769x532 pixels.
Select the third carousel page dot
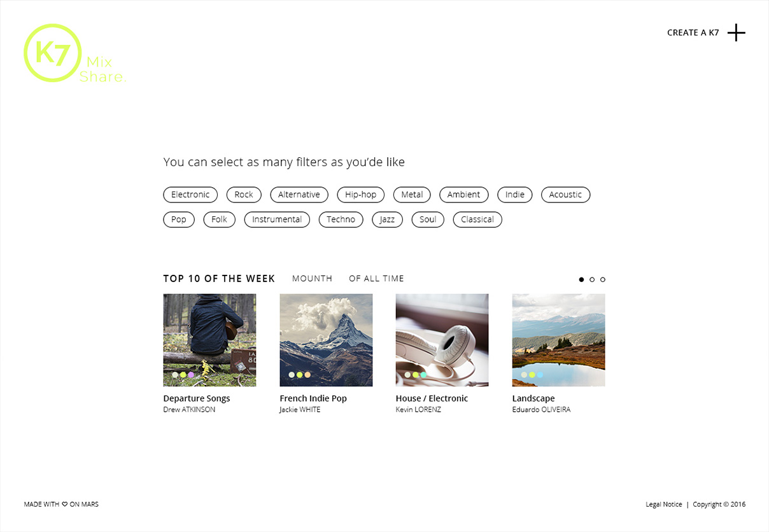click(603, 279)
